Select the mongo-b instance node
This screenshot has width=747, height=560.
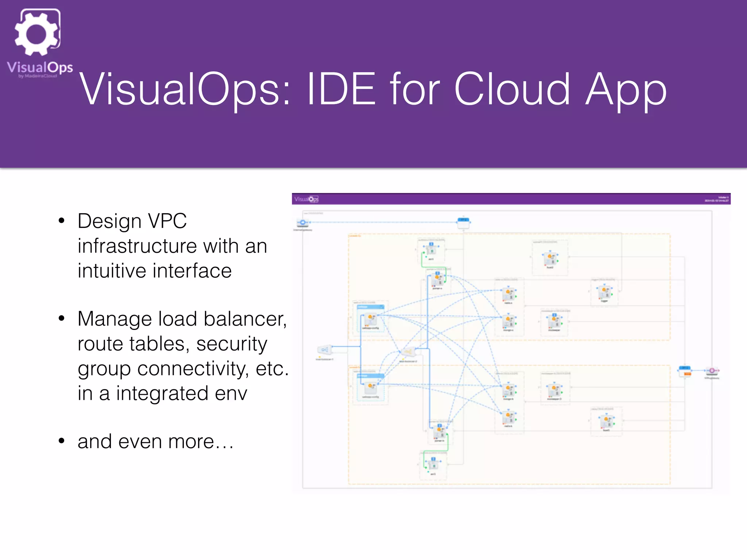tap(508, 391)
